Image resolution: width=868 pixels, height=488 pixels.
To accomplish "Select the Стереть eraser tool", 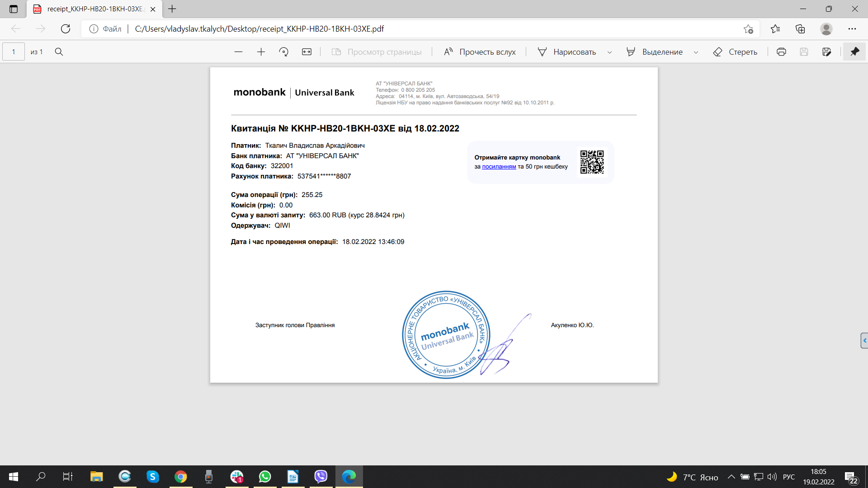I will [735, 52].
